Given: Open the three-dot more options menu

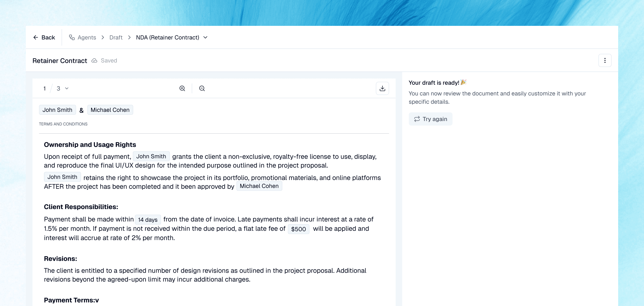Looking at the screenshot, I should click(x=605, y=60).
